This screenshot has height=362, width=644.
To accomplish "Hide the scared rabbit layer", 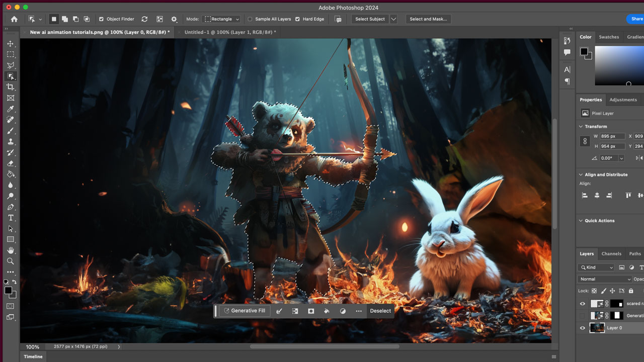I will (583, 304).
